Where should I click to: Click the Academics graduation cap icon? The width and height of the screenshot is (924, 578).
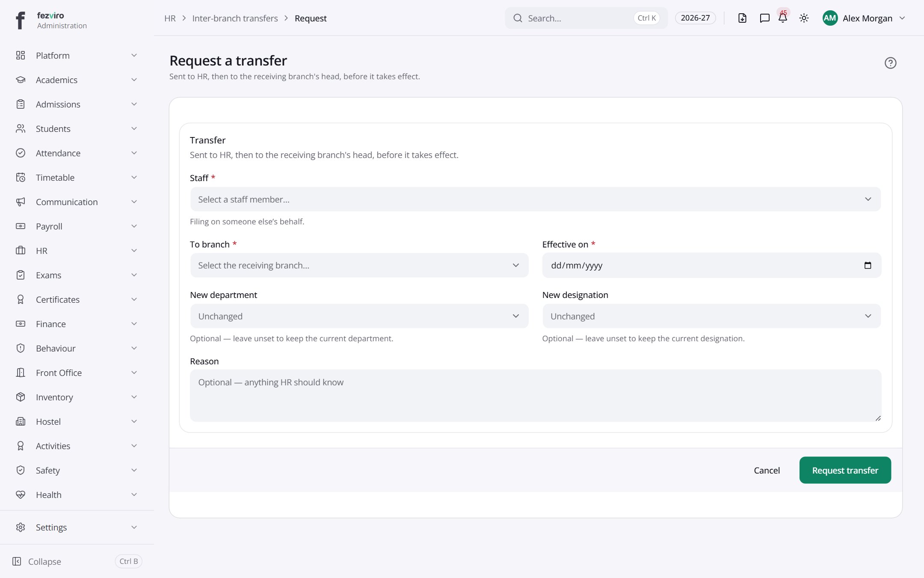(x=21, y=80)
